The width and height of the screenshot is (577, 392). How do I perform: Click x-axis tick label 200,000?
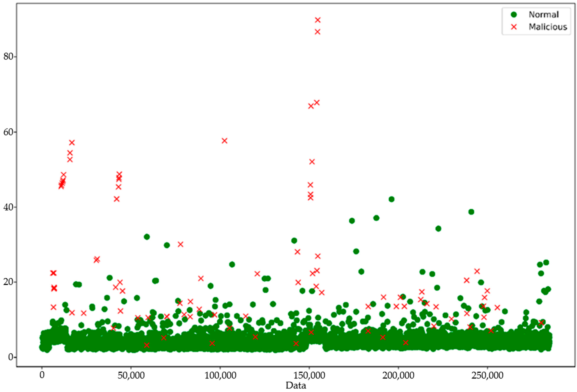pos(398,375)
